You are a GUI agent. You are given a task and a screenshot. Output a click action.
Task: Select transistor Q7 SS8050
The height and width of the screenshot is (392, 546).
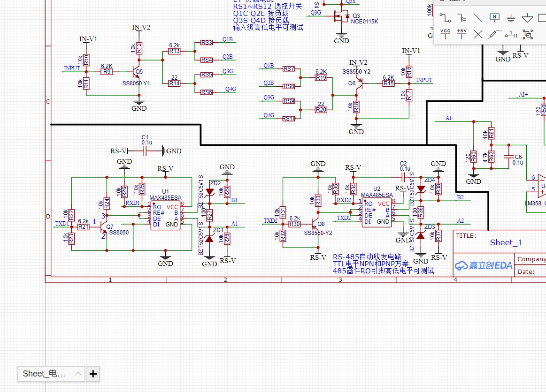pos(105,227)
